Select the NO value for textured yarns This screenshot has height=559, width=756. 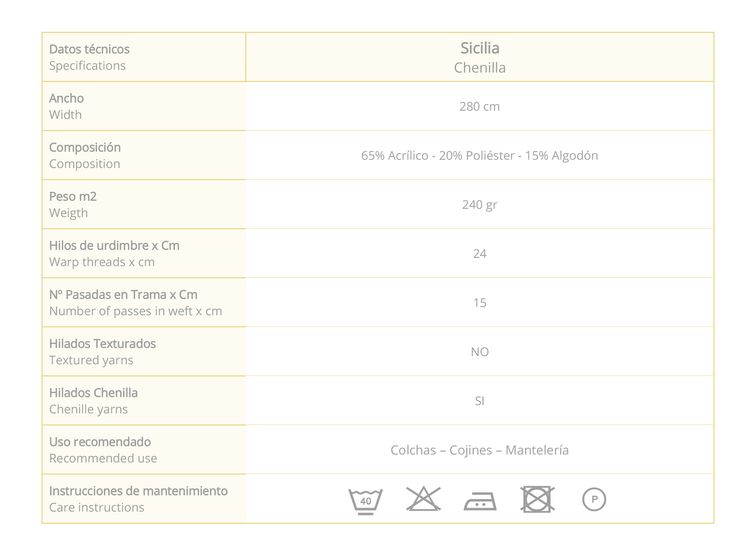point(480,352)
